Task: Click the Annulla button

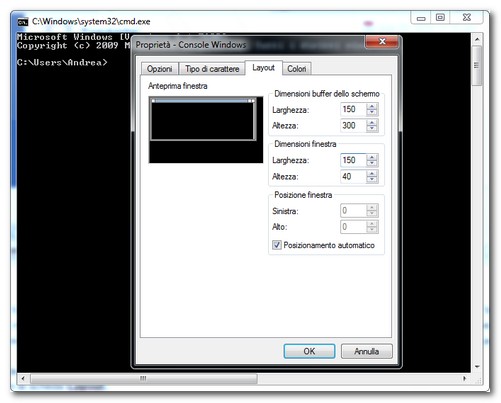Action: pyautogui.click(x=366, y=351)
